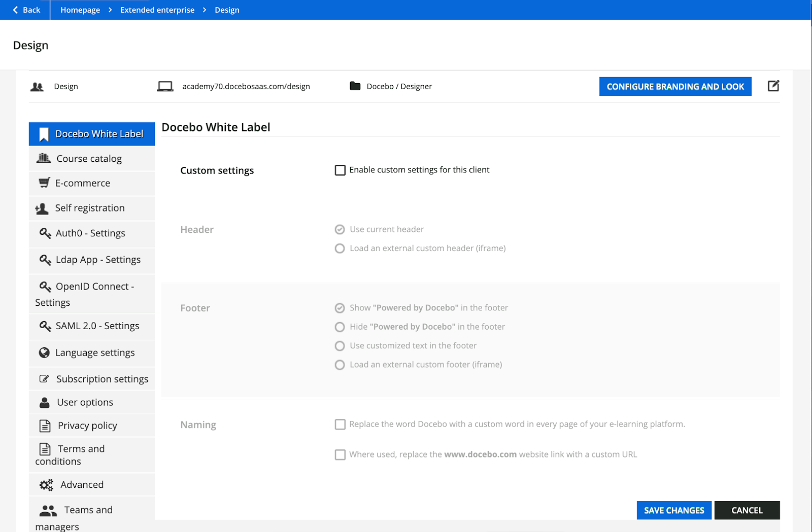Check replace www.docebo.com website link checkbox
This screenshot has width=812, height=532.
[x=340, y=455]
